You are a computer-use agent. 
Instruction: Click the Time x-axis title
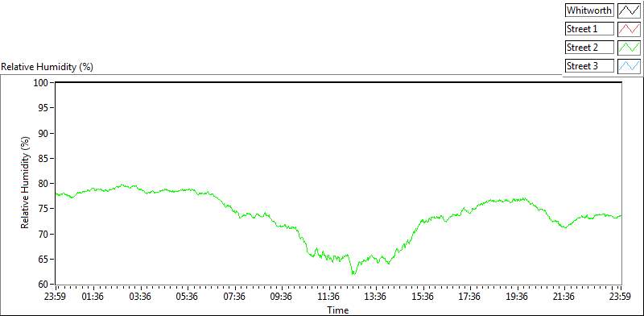338,310
